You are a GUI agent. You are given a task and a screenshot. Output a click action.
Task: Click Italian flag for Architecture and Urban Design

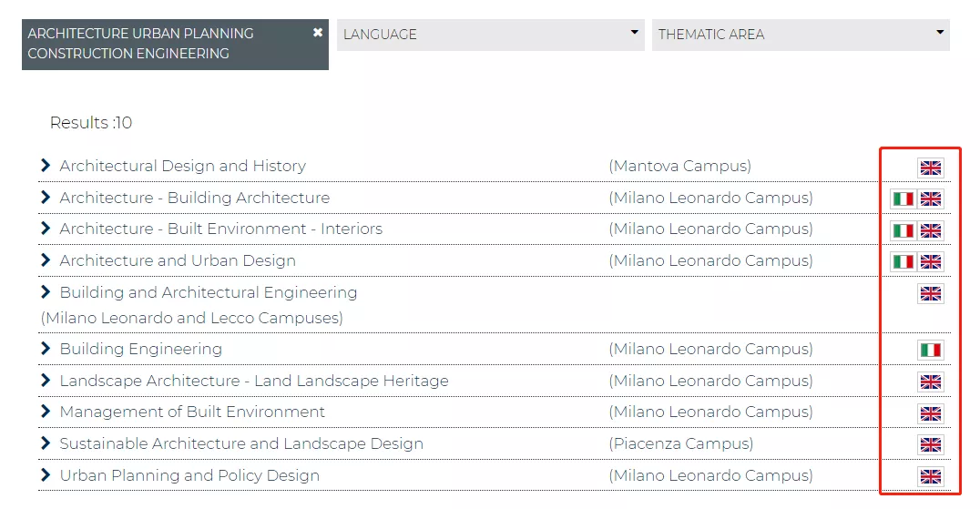[903, 262]
